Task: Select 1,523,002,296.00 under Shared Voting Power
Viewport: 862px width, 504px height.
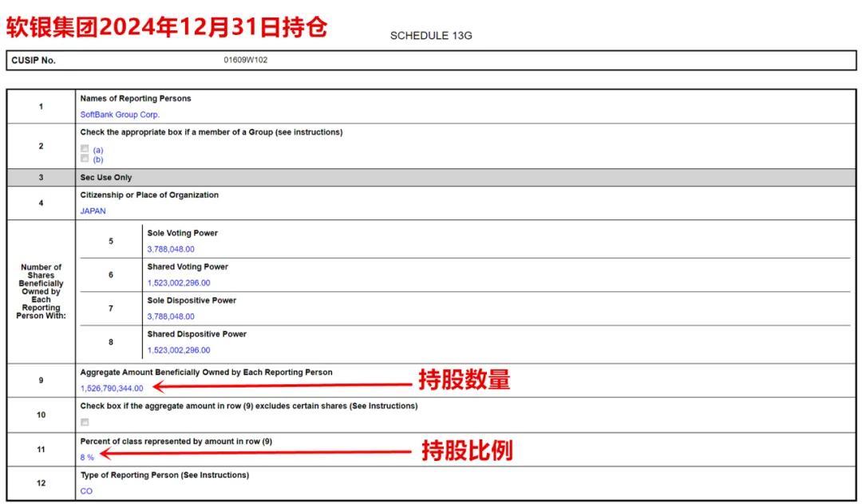Action: [179, 283]
